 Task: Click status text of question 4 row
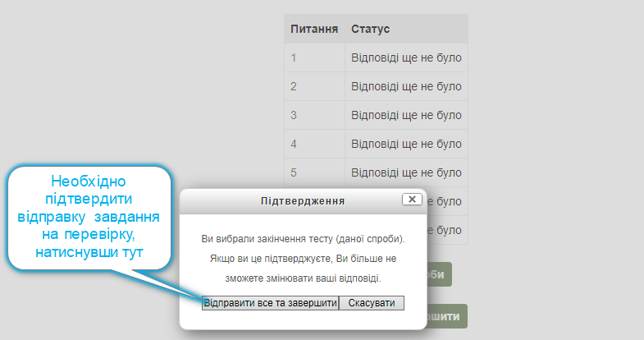[406, 144]
